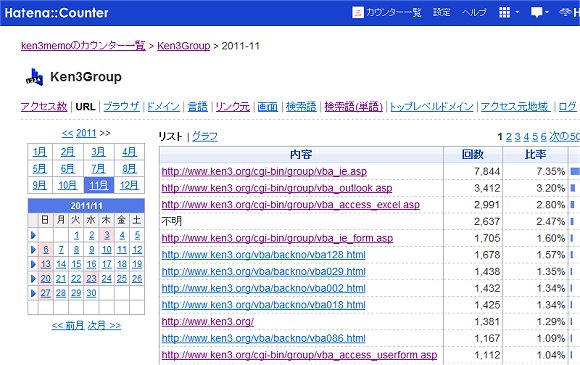This screenshot has height=365, width=580.
Task: Select month 1月
Action: [40, 152]
